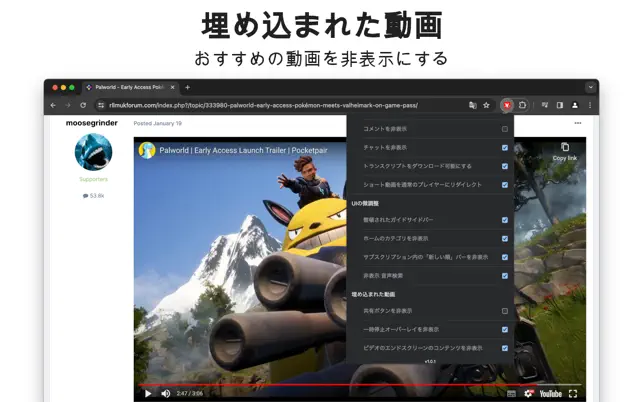Screen dimensions: 643x402
Task: Toggle the「新しい順」バーを非表示 checkbox
Action: click(x=505, y=257)
